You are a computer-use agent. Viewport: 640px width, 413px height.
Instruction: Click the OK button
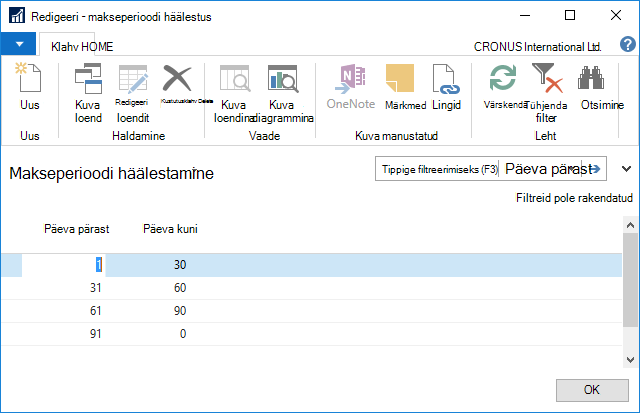(x=592, y=390)
